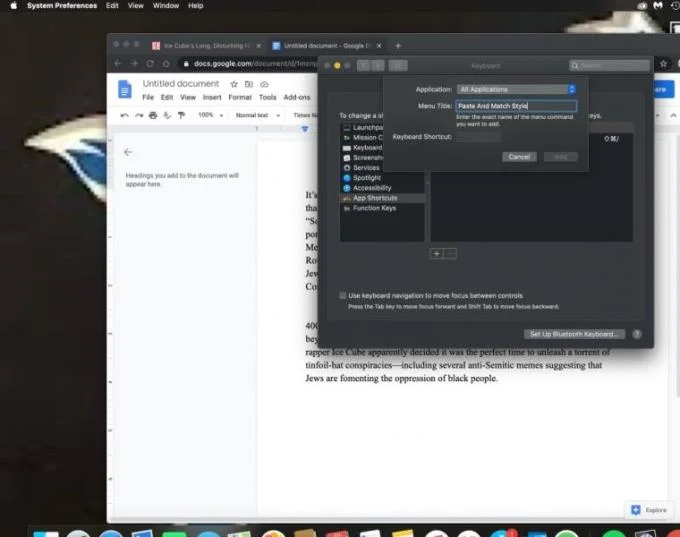Open Docs View menu
The image size is (680, 537).
click(188, 97)
